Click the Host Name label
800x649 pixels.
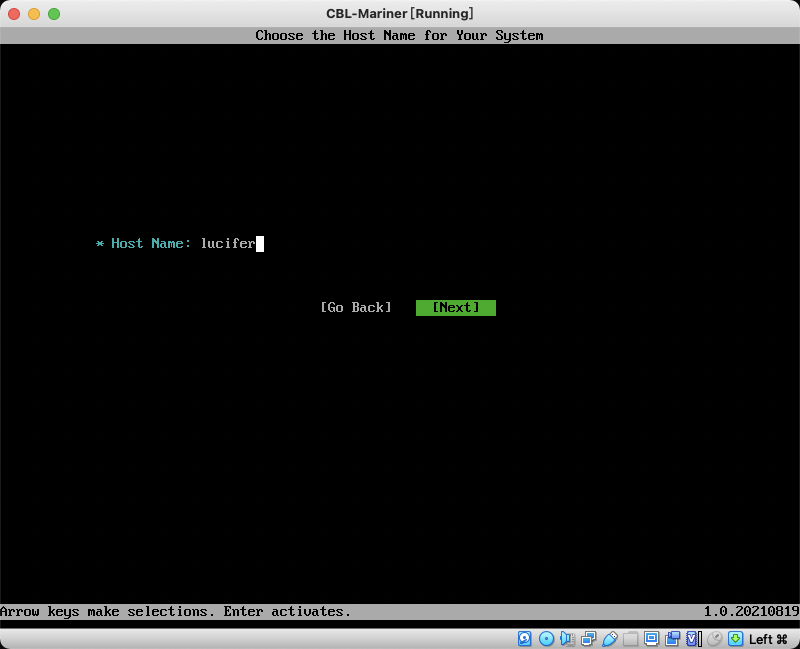(151, 243)
